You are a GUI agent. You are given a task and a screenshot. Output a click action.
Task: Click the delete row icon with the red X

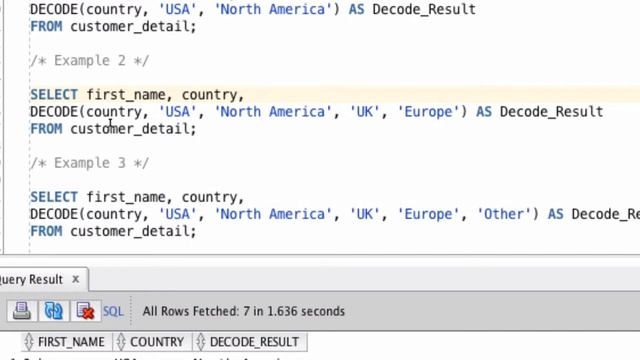pos(85,311)
